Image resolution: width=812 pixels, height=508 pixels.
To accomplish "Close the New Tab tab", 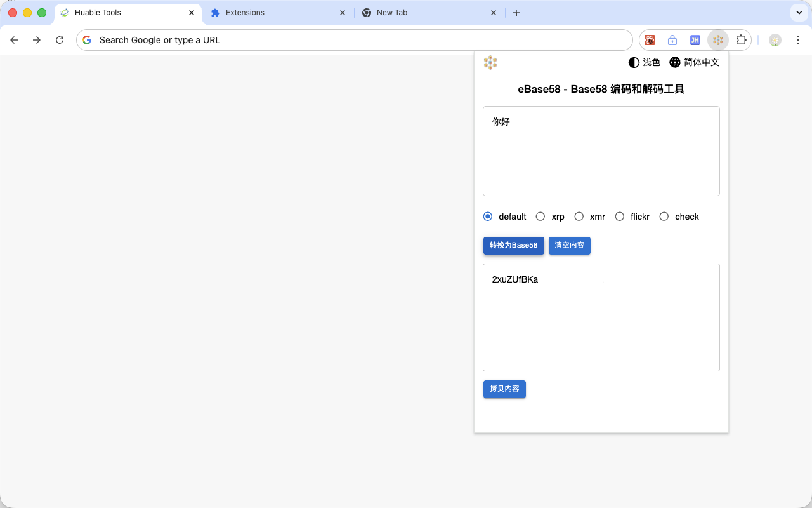I will [494, 13].
